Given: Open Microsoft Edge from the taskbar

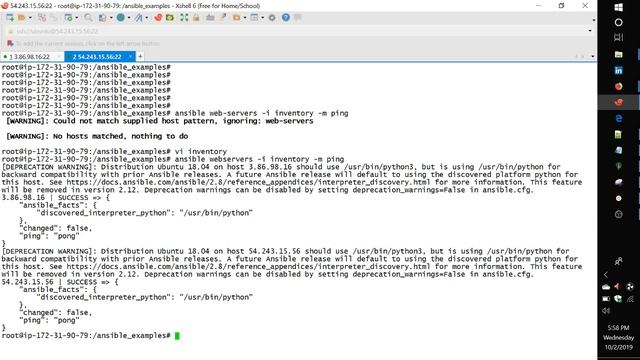Looking at the screenshot, I should 618,118.
